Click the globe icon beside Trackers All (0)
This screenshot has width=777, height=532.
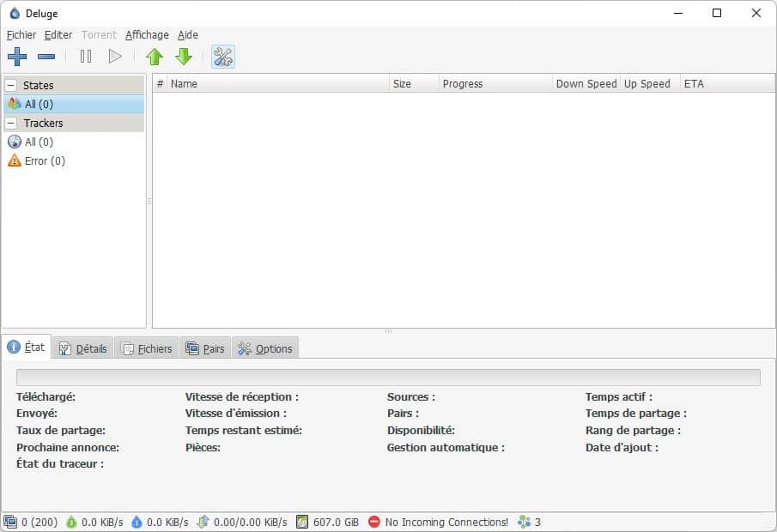[15, 142]
